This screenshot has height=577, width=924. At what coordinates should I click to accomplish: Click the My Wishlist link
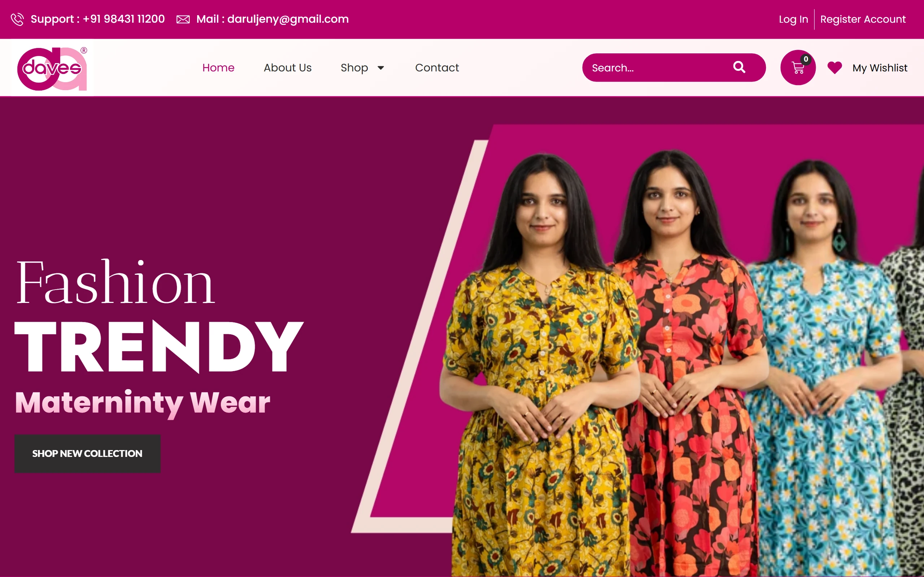click(x=880, y=68)
